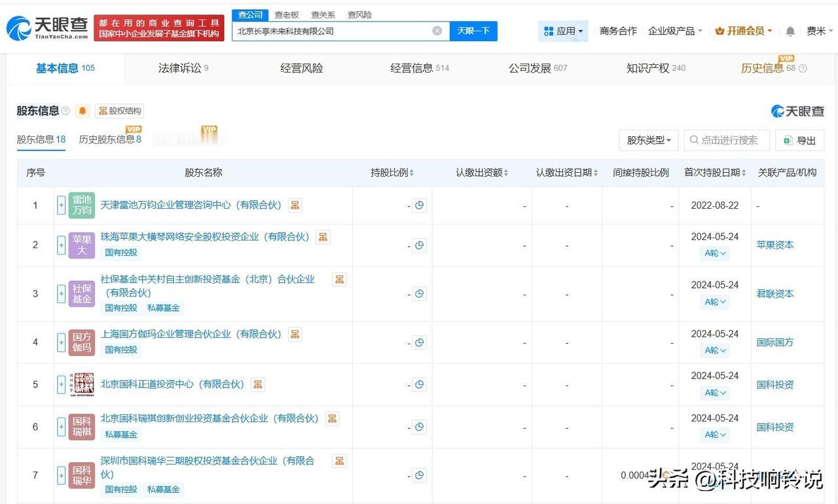Image resolution: width=838 pixels, height=504 pixels.
Task: Expand row 2 珠海苹果大横琴 with plus
Action: (x=62, y=245)
